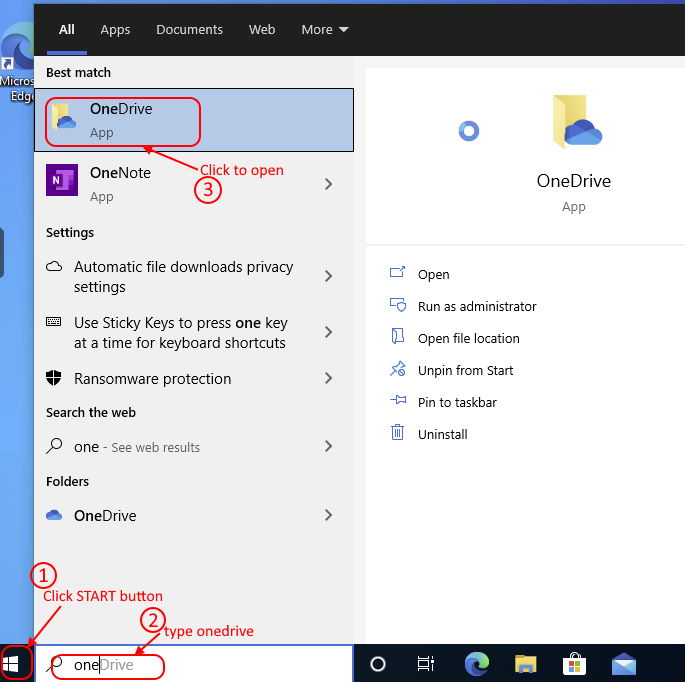Click the Microsoft Edge desktop shortcut

[17, 61]
